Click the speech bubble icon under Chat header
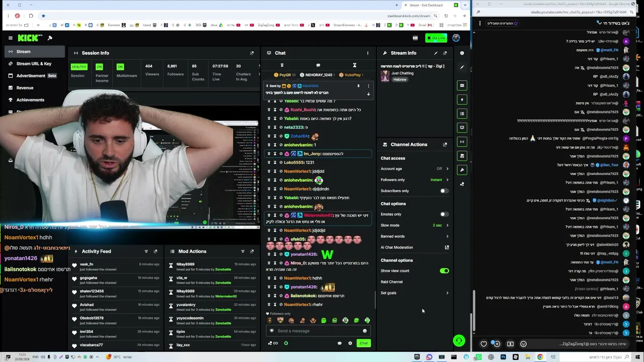The height and width of the screenshot is (362, 644). [x=318, y=65]
